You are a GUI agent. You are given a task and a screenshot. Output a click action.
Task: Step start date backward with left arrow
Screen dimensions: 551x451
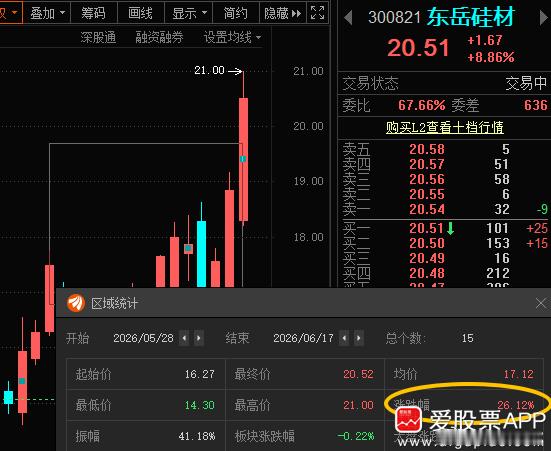tap(184, 338)
